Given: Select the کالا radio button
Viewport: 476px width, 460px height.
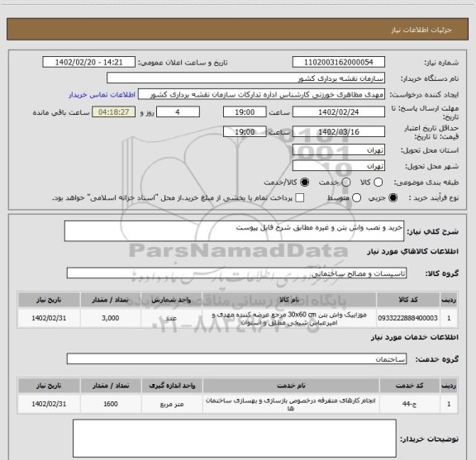Looking at the screenshot, I should (378, 183).
